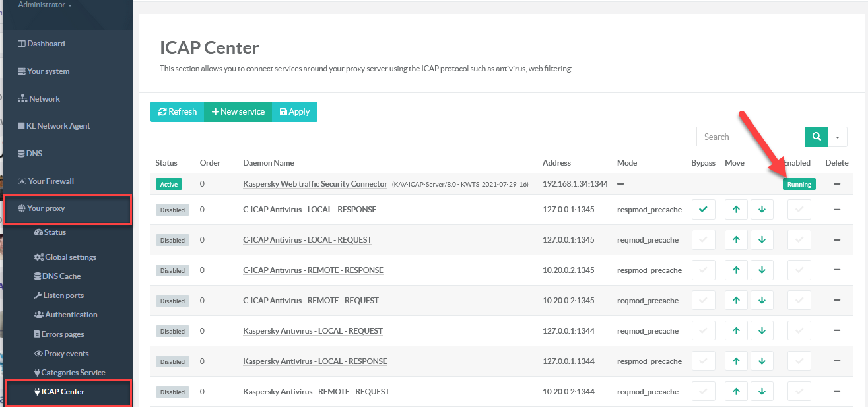Click the Apply button

(x=294, y=112)
